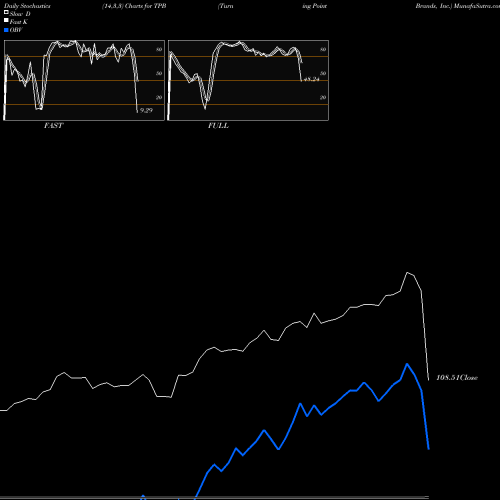Select the 'Daily Stochastics' title text

tap(27, 6)
